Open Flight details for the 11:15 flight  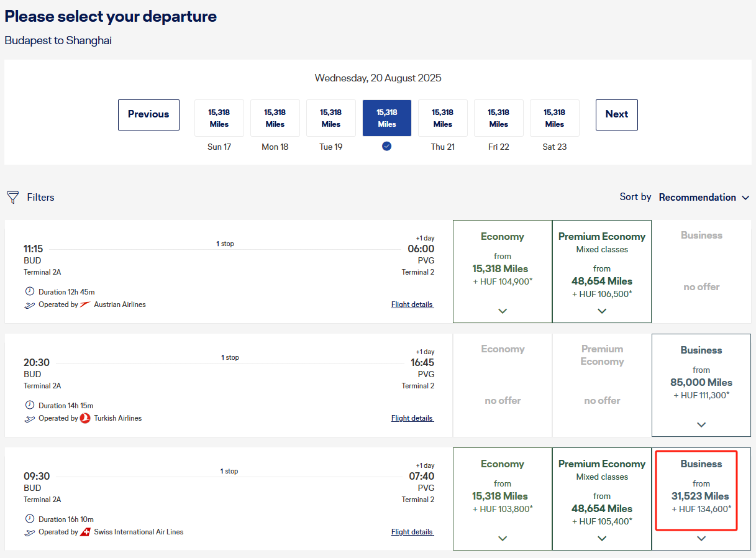(412, 304)
